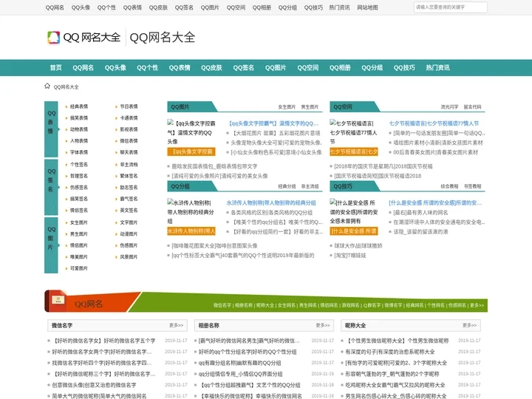The width and height of the screenshot is (532, 399).
Task: Open 热门资讯 in the teal nav bar
Action: pos(437,67)
